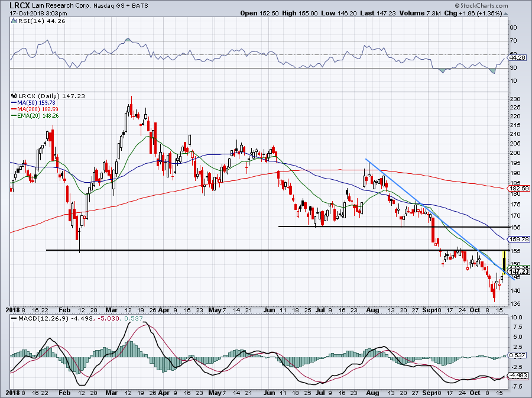532x398 pixels.
Task: Click the 0.537 histogram value in the MACD legend
Action: click(134, 319)
